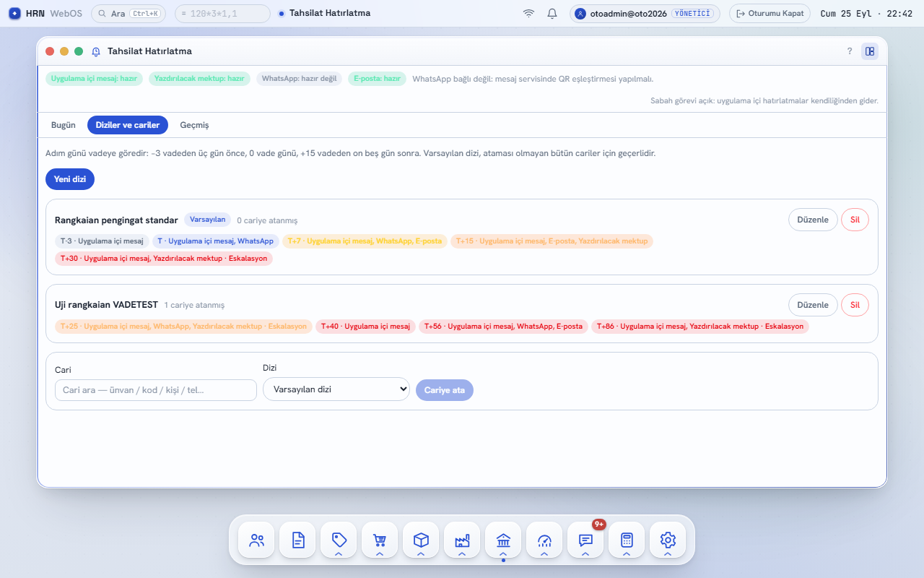Click the Tahsilat Hatırlatma entry in top bar

[324, 13]
